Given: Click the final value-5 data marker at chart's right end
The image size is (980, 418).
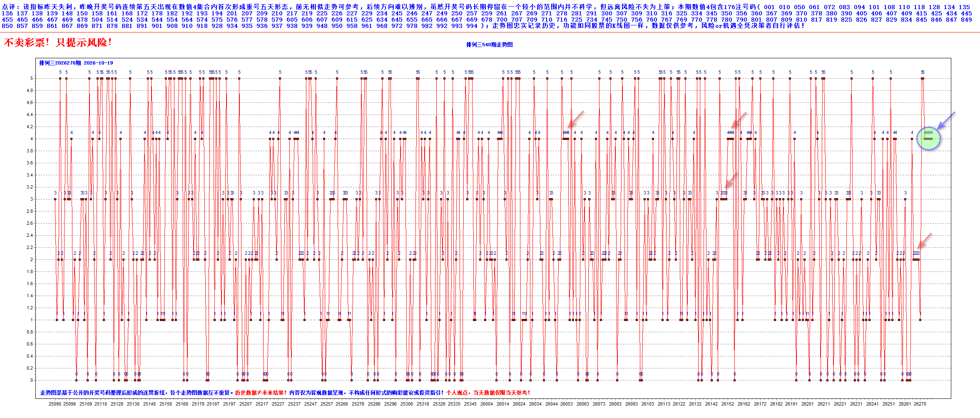Looking at the screenshot, I should point(923,78).
